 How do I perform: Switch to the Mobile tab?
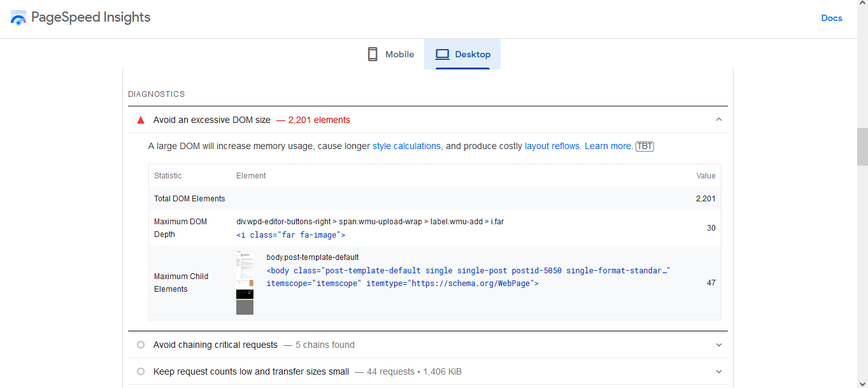391,54
